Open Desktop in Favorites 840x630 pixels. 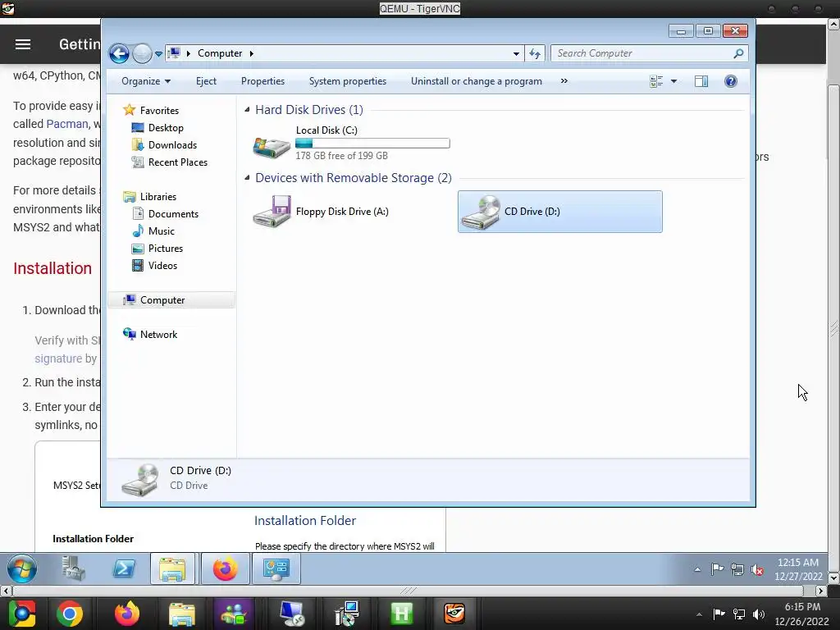[x=166, y=127]
